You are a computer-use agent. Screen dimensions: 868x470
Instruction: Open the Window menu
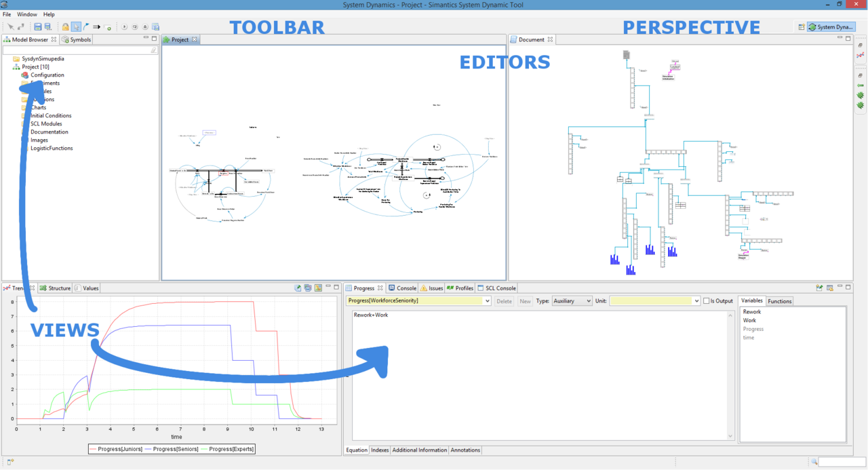click(27, 14)
